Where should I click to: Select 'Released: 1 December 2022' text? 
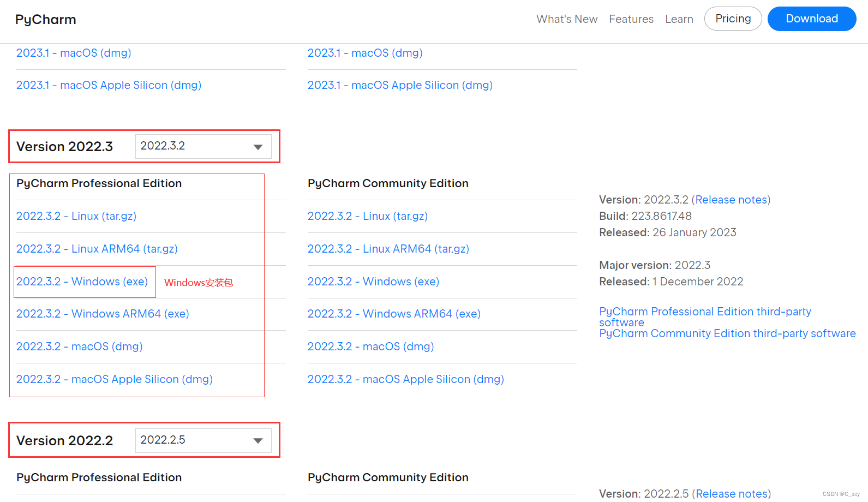click(671, 282)
